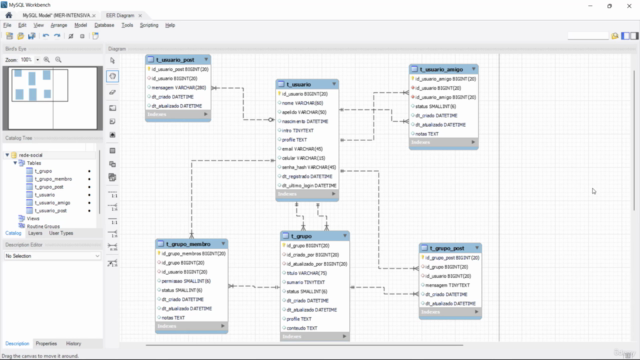This screenshot has width=640, height=360.
Task: Redo the last action
Action: point(57,36)
